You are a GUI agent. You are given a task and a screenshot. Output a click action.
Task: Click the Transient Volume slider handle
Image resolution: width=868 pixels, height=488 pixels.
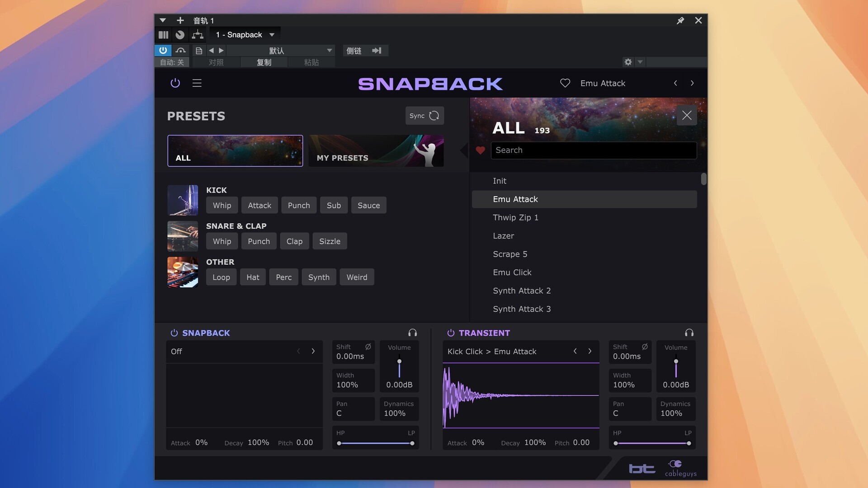676,361
